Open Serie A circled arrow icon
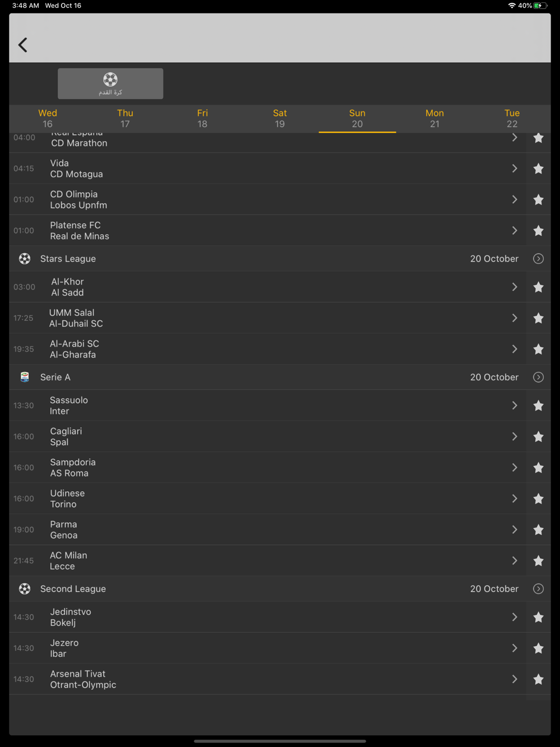Image resolution: width=560 pixels, height=747 pixels. pos(538,377)
